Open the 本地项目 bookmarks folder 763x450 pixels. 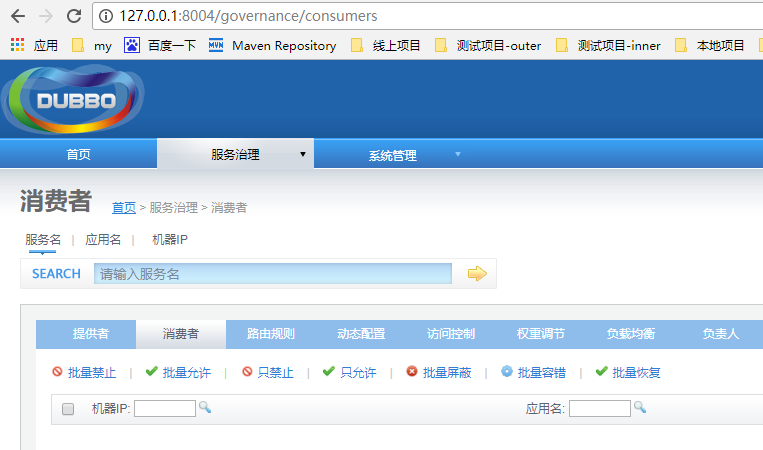tap(710, 46)
